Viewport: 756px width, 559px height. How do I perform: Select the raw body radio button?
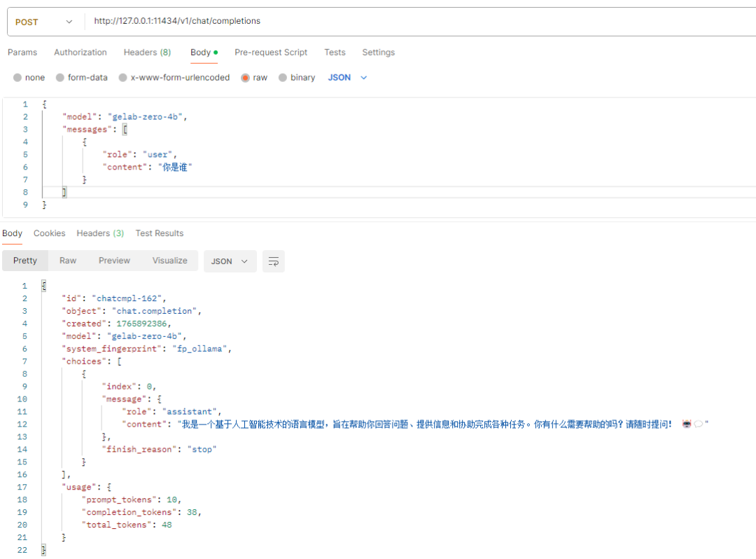[246, 78]
